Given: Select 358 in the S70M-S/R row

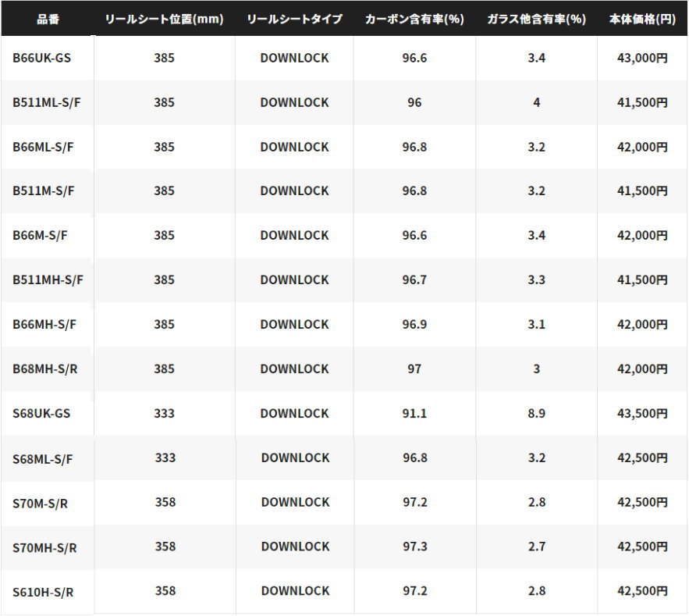Looking at the screenshot, I should point(165,502).
